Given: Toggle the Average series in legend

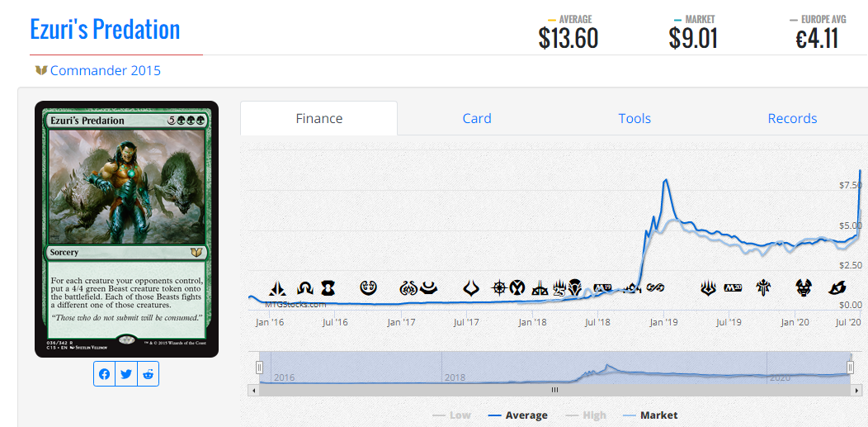Looking at the screenshot, I should click(x=518, y=415).
